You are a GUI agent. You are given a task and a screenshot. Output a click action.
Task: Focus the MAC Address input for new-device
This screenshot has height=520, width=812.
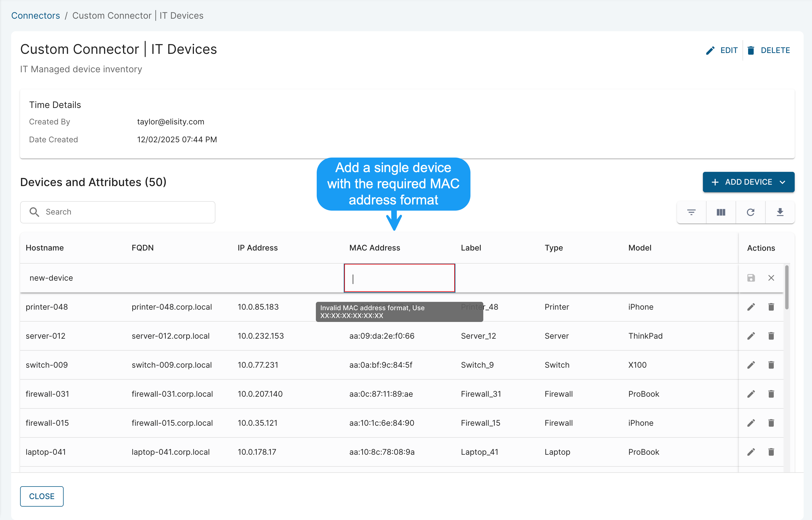pos(400,278)
